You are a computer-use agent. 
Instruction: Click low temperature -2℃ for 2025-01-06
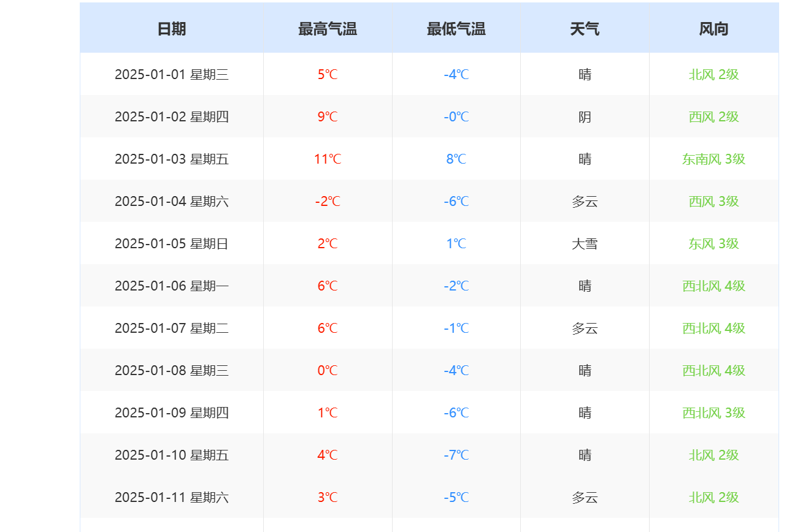456,286
